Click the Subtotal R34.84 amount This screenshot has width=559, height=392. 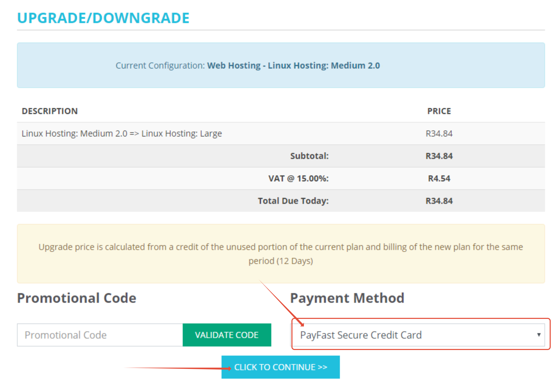tap(439, 156)
